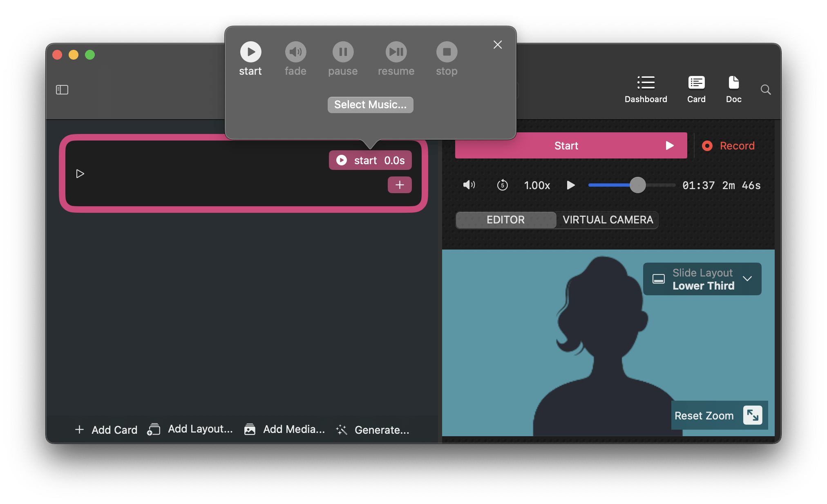Image resolution: width=827 pixels, height=504 pixels.
Task: Reset zoom with the arrows icon
Action: click(x=753, y=415)
